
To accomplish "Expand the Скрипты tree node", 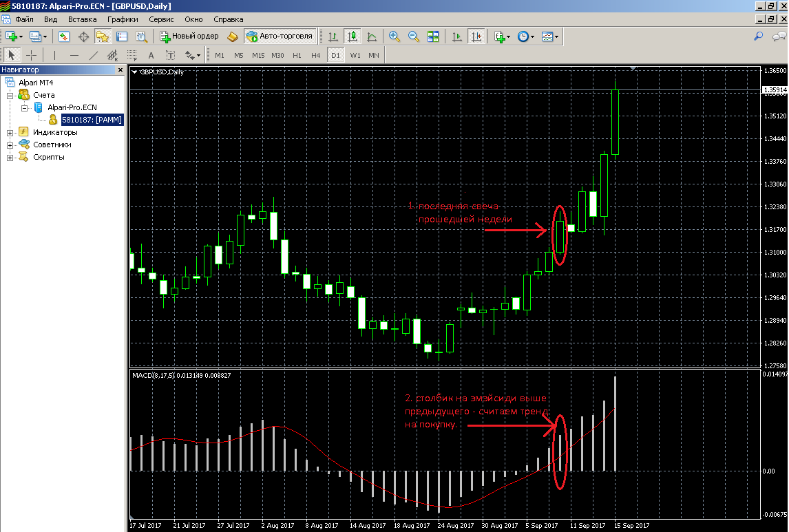I will (x=10, y=158).
